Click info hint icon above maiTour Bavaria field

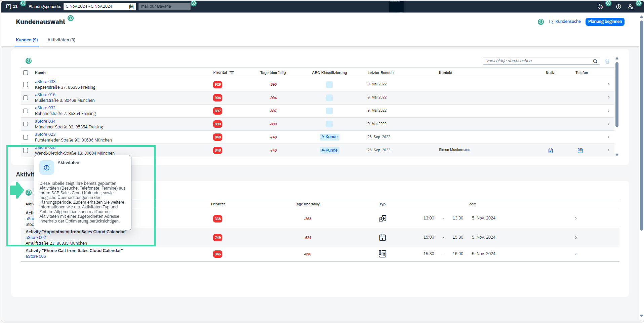(x=194, y=3)
